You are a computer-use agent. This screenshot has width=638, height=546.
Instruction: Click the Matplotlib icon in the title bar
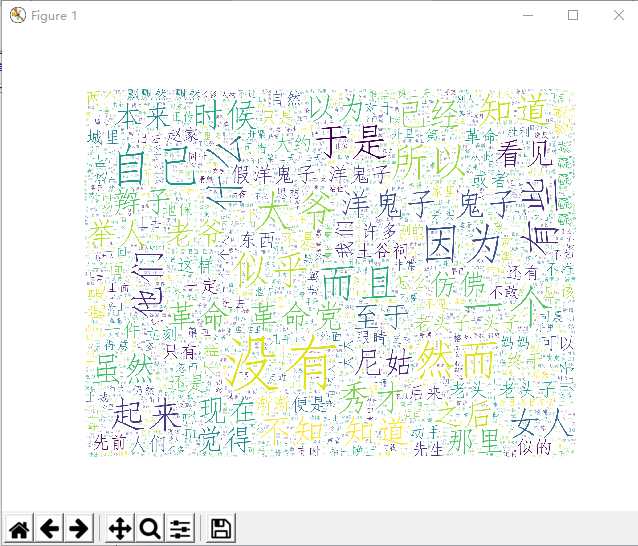[x=17, y=15]
